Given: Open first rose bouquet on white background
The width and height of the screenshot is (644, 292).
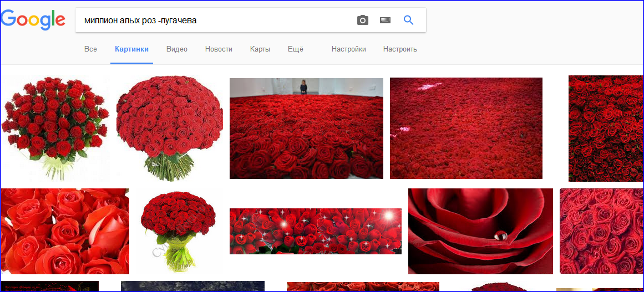Looking at the screenshot, I should [x=55, y=127].
